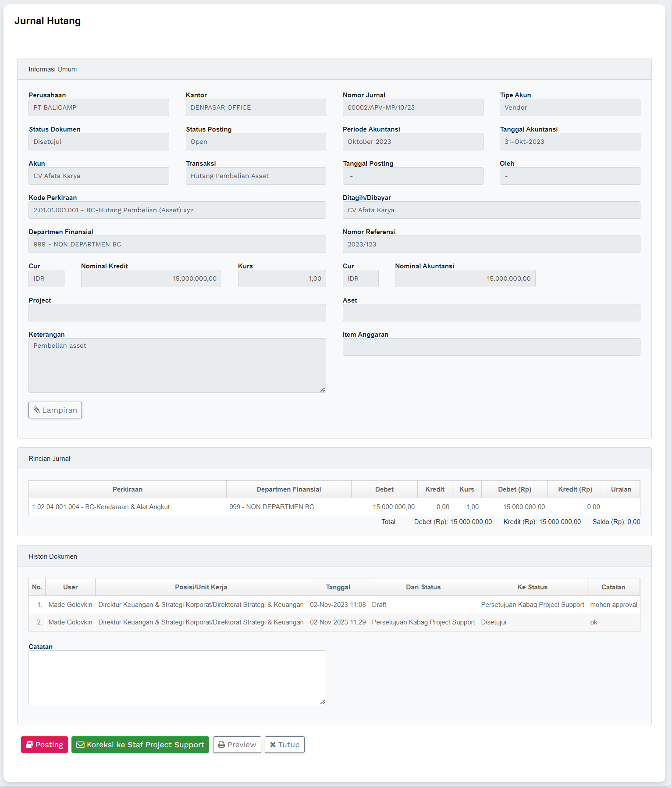Close the form with Tutup
Image resolution: width=672 pixels, height=788 pixels.
(x=284, y=745)
